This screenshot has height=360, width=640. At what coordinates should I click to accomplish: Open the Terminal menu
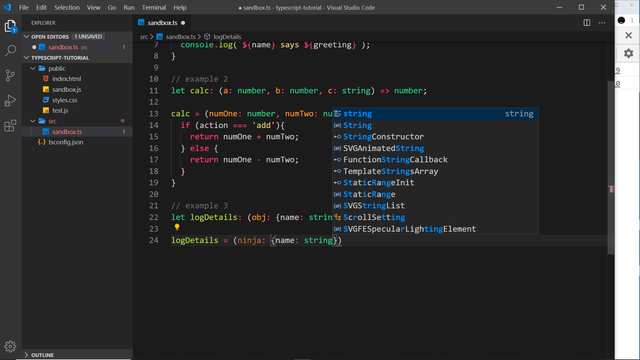(154, 7)
